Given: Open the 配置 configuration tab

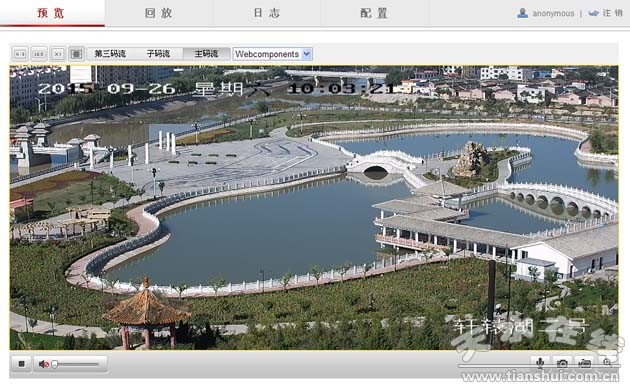Looking at the screenshot, I should (x=374, y=13).
